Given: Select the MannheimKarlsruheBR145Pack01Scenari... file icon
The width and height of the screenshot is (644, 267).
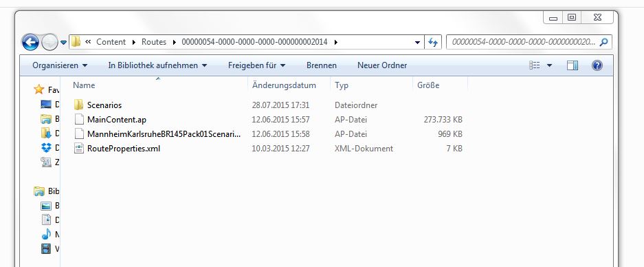Looking at the screenshot, I should point(79,133).
